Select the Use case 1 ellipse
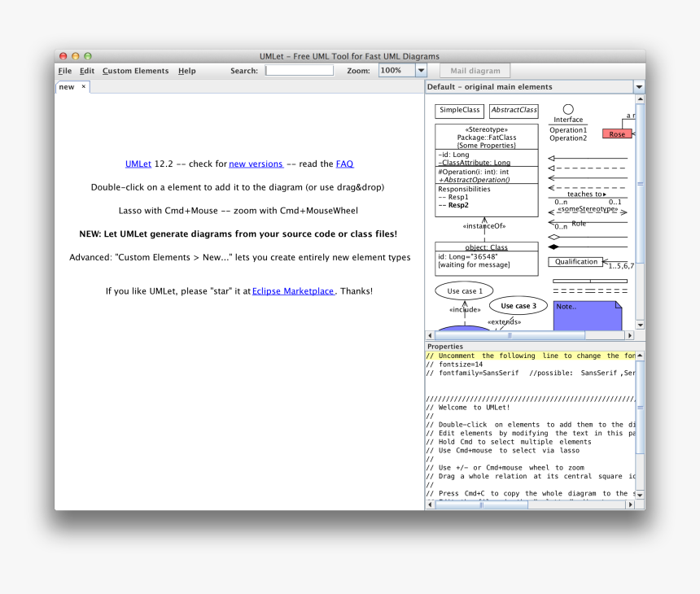The height and width of the screenshot is (594, 700). coord(463,290)
